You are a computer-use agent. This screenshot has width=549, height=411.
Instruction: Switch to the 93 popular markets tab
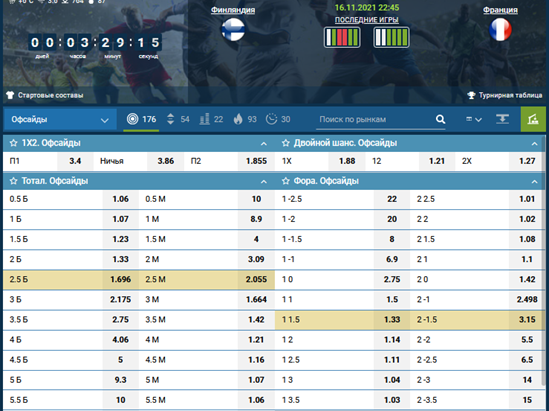pos(245,119)
